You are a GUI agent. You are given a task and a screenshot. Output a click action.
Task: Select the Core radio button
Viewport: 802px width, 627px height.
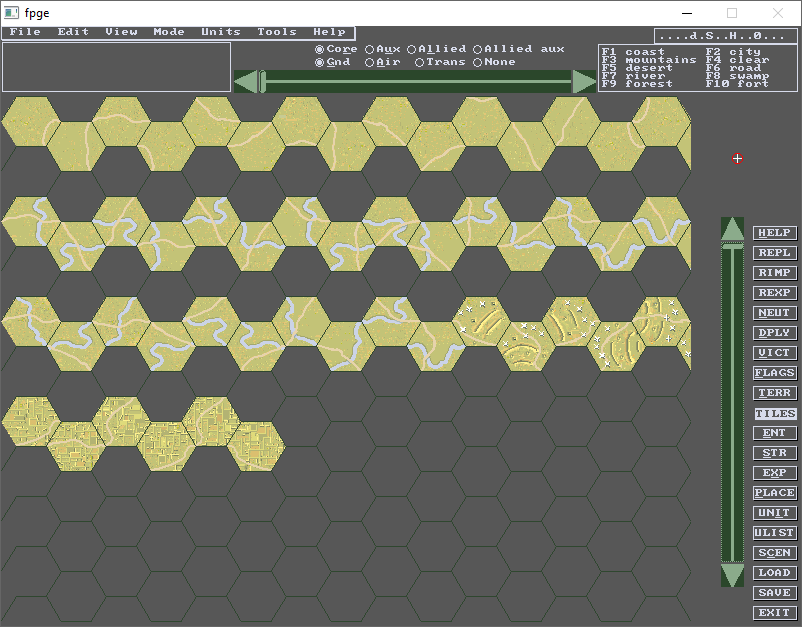[x=336, y=49]
